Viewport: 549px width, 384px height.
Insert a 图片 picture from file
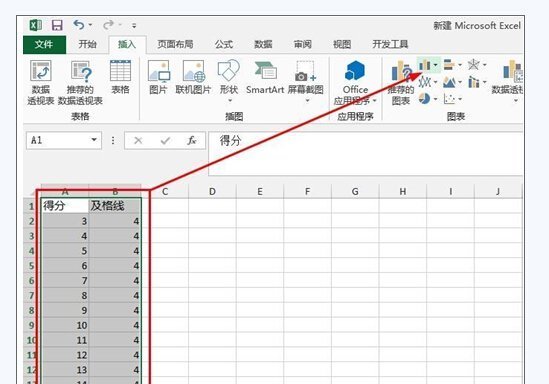coord(158,77)
